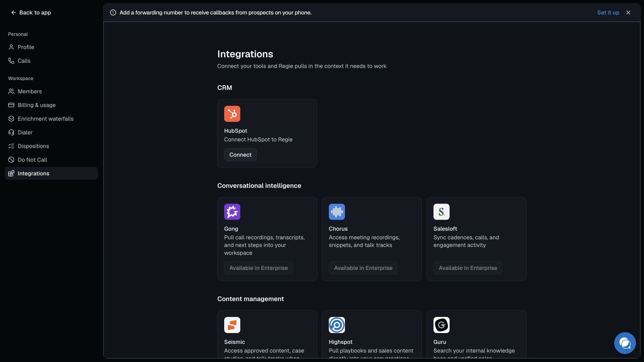
Task: Click the Profile person icon in sidebar
Action: click(11, 47)
